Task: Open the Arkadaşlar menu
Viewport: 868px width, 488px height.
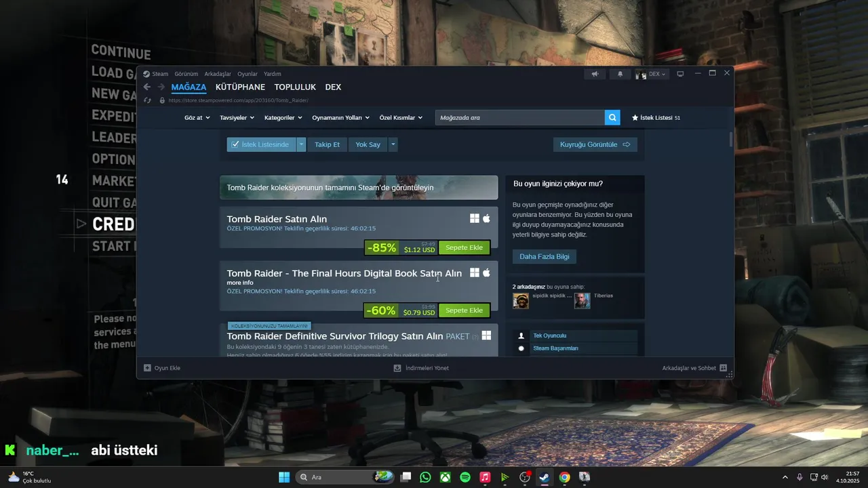Action: [x=218, y=74]
